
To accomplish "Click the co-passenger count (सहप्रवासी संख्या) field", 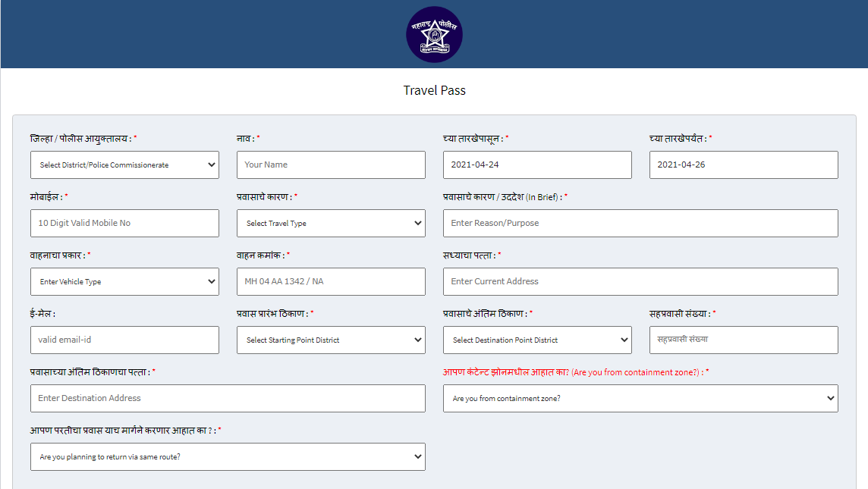I will (x=744, y=340).
